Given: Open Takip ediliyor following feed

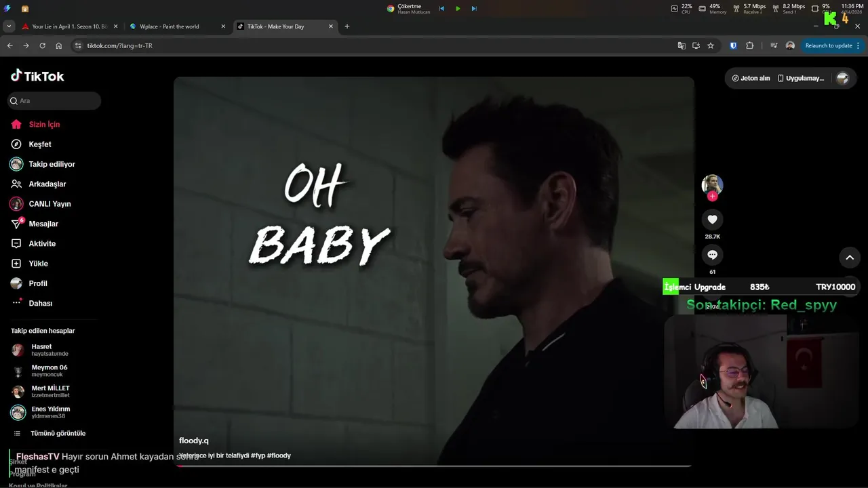Looking at the screenshot, I should (x=52, y=164).
